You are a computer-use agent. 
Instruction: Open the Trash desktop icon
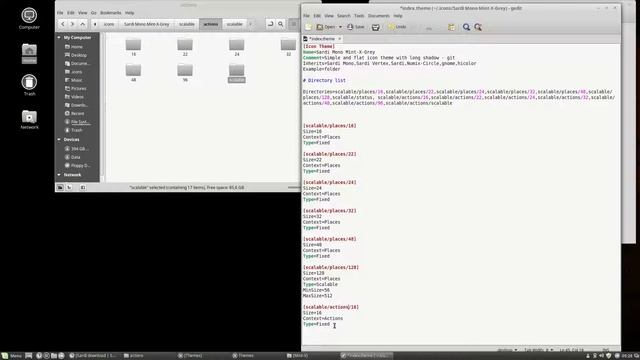pos(29,85)
